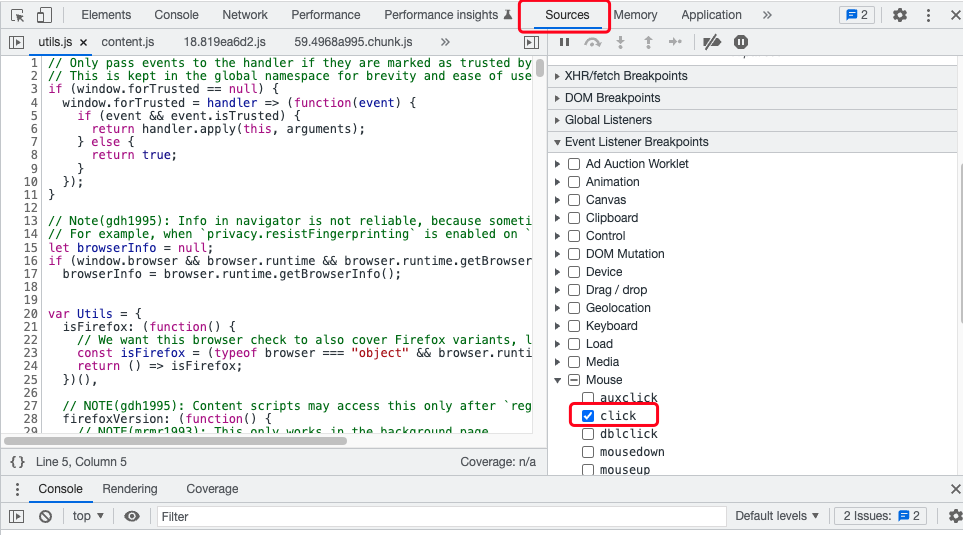Uncheck the click event breakpoint
963x535 pixels.
pyautogui.click(x=588, y=416)
